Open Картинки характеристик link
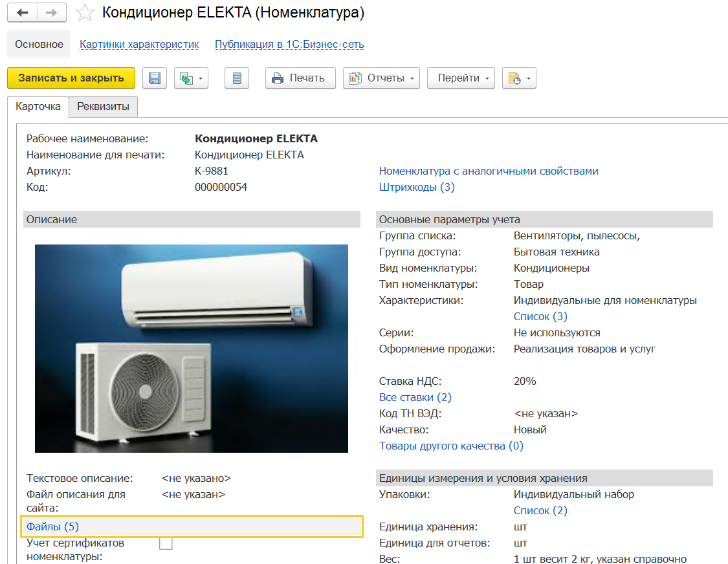The width and height of the screenshot is (728, 564). (x=139, y=44)
